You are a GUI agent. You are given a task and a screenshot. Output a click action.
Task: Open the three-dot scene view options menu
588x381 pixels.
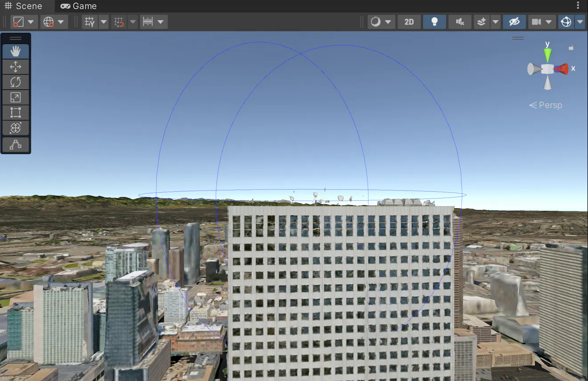[x=578, y=6]
